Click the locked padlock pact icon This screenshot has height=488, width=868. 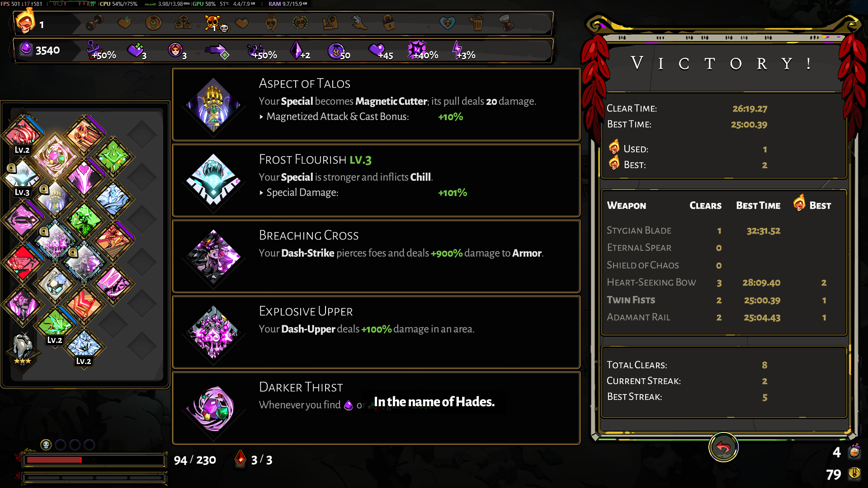click(388, 22)
